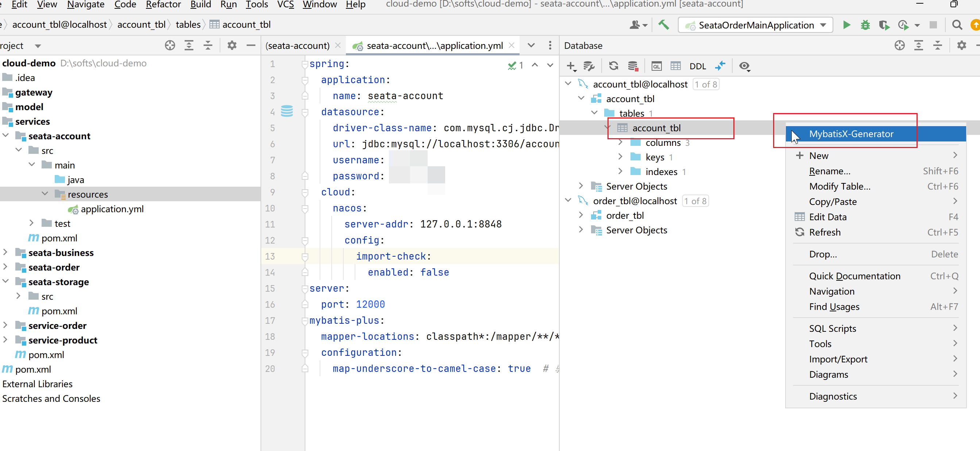Open Project panel settings gear
This screenshot has height=451, width=980.
tap(232, 46)
